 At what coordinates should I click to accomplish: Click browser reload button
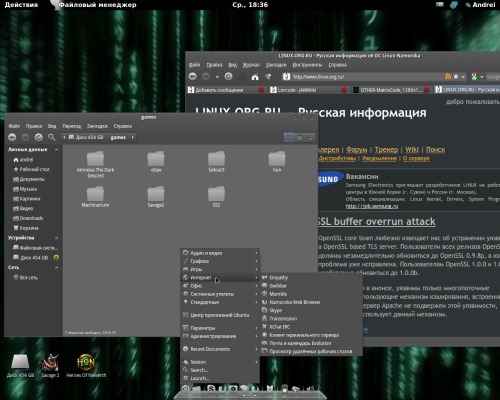pyautogui.click(x=228, y=76)
